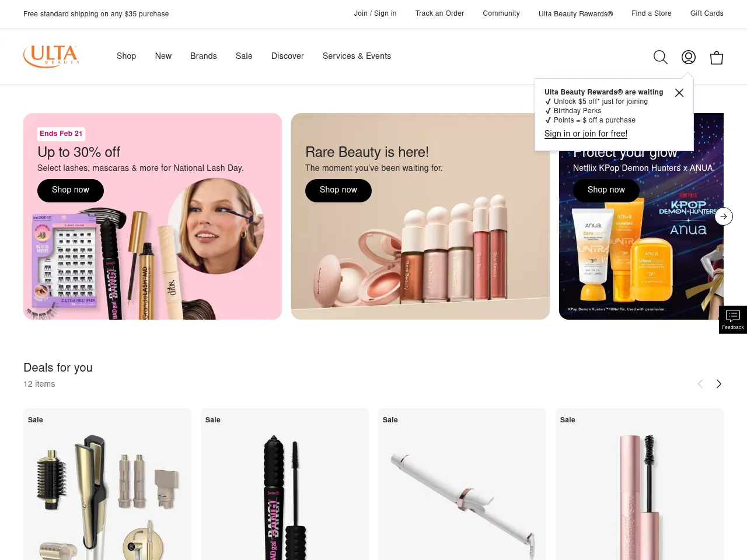Click Shop now on Rare Beauty banner
Image resolution: width=747 pixels, height=560 pixels.
[338, 190]
